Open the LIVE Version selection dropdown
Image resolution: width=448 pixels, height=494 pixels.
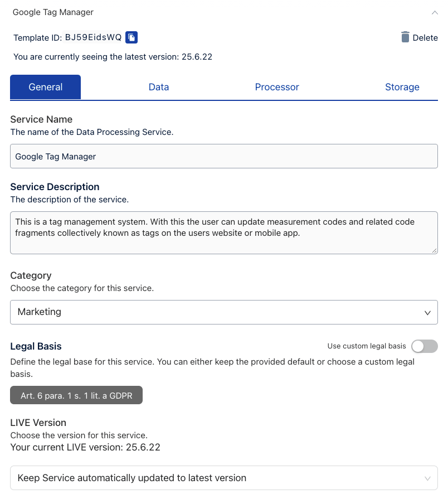click(223, 478)
